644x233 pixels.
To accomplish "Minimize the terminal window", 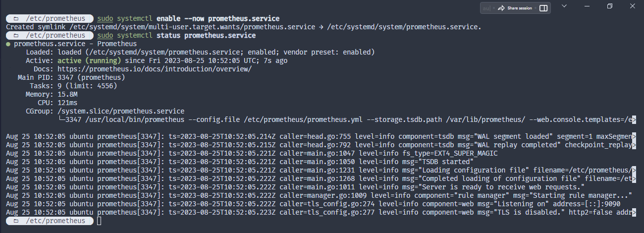I will pos(587,6).
